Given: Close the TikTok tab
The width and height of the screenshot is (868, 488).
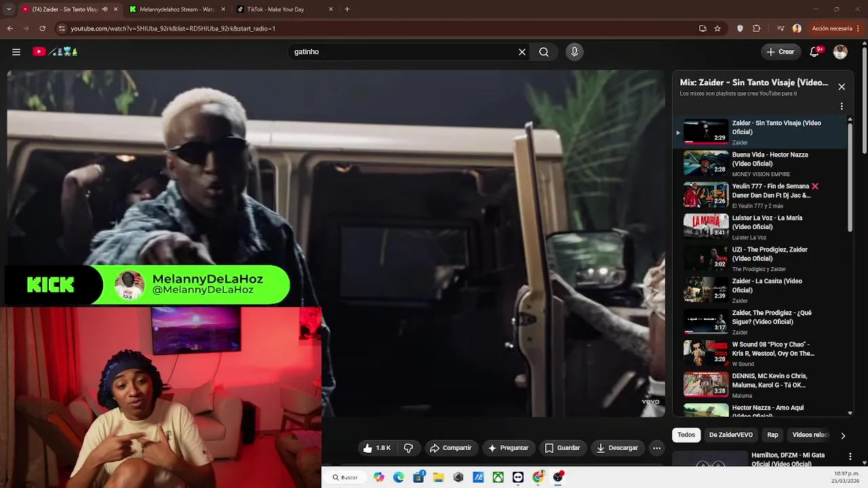Looking at the screenshot, I should pos(331,9).
